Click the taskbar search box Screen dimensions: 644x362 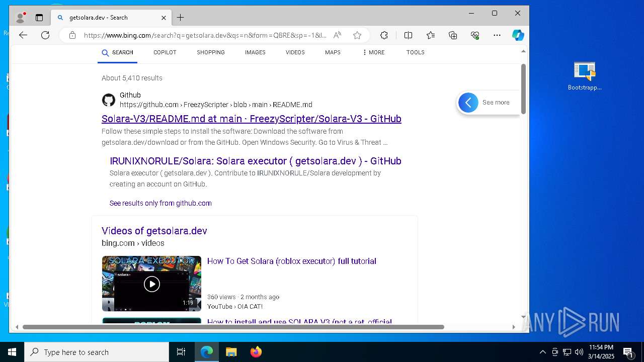click(x=97, y=352)
